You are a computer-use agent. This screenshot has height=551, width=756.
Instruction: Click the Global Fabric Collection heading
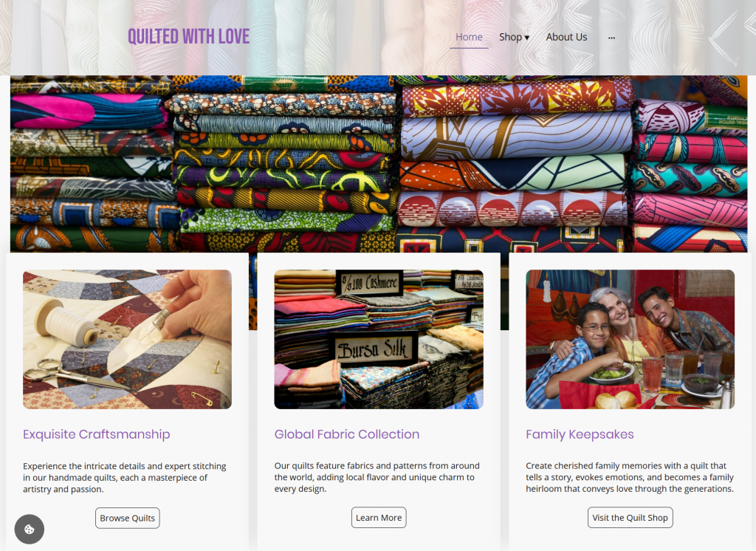coord(347,434)
